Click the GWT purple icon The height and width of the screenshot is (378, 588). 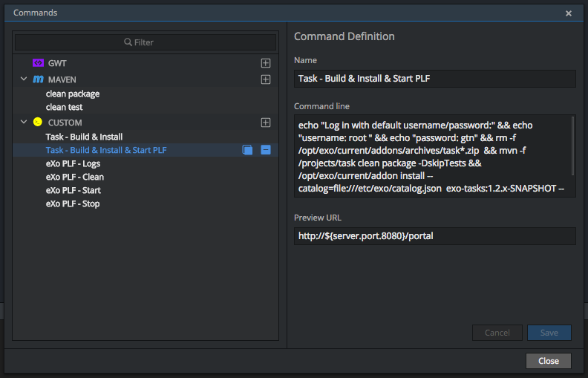[39, 63]
